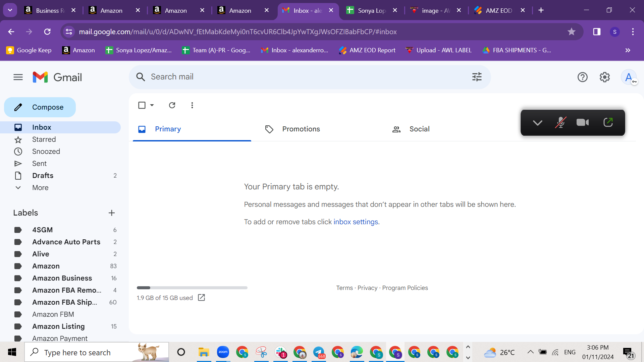This screenshot has height=362, width=644.
Task: Click the Windows taskbar search box
Action: 97,352
